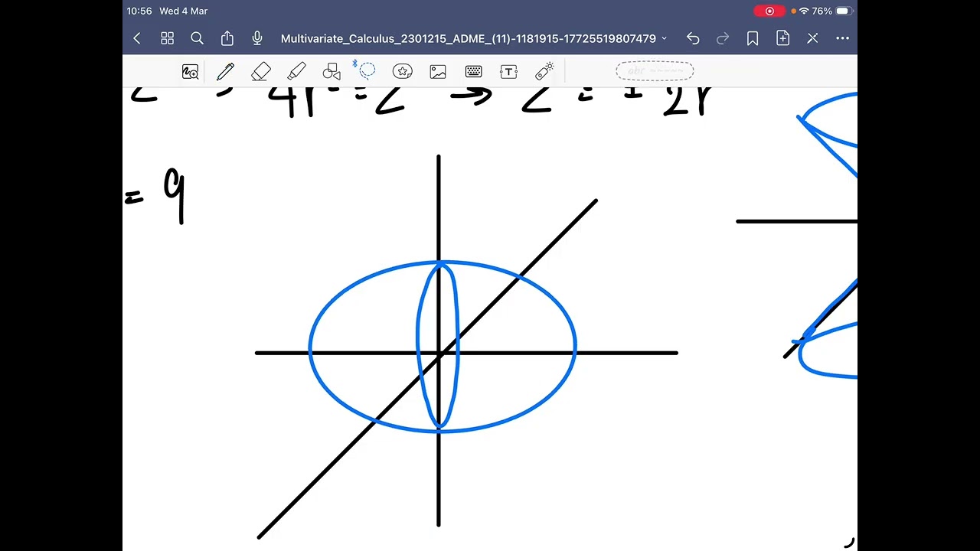Viewport: 980px width, 551px height.
Task: Tap the screen recording indicator in status bar
Action: click(x=769, y=11)
